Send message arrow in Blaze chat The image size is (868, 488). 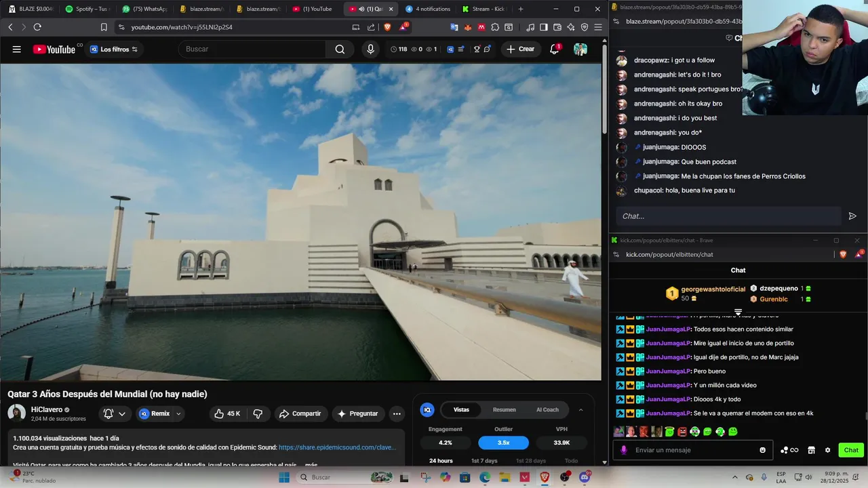click(852, 216)
